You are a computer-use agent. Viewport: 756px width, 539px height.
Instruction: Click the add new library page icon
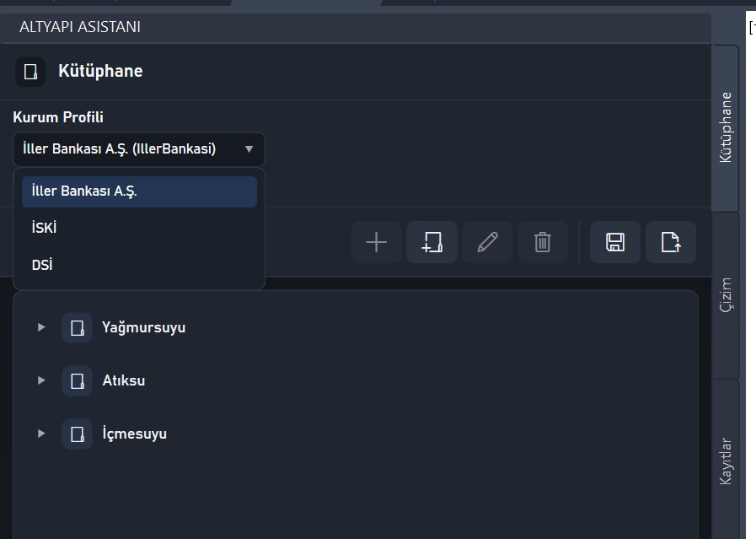[432, 242]
